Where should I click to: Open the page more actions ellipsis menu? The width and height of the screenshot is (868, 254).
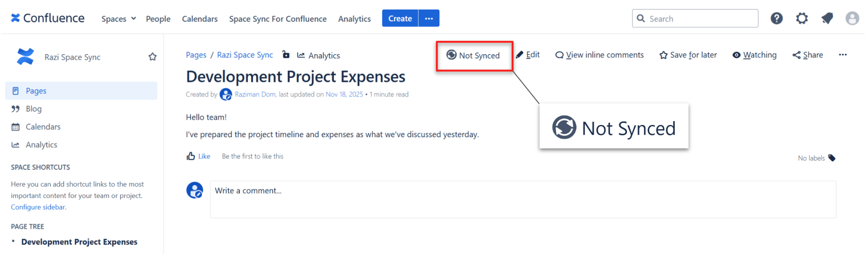843,55
